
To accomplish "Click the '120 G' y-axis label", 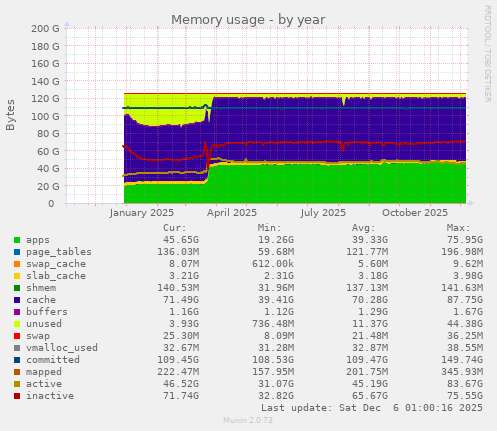I will (45, 99).
